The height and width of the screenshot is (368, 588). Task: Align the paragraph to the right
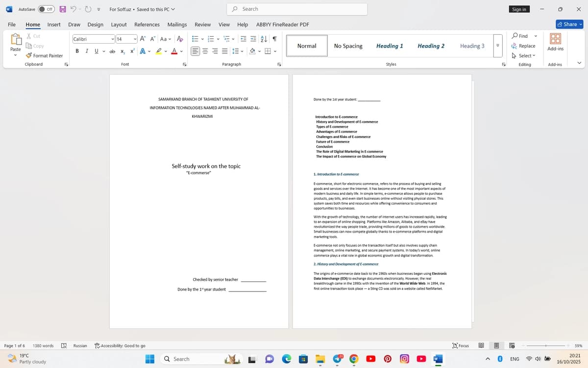click(x=215, y=51)
